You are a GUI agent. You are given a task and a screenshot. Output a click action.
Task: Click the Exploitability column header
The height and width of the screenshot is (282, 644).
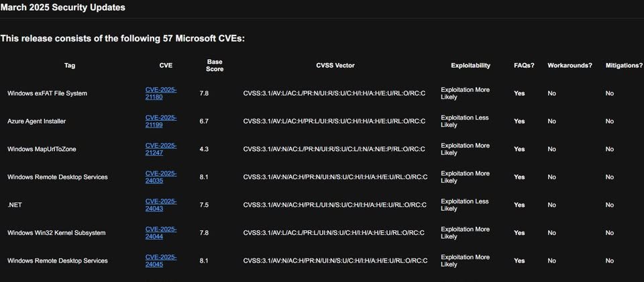[471, 65]
